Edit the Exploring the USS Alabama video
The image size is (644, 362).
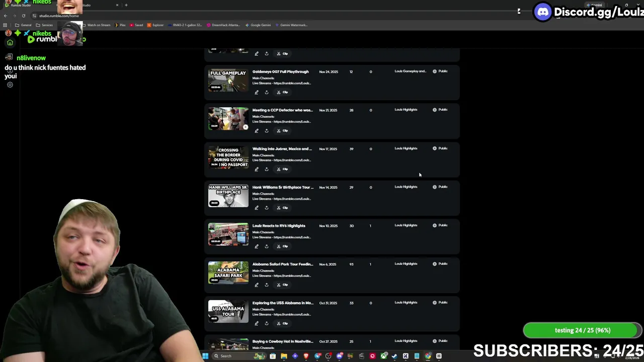tap(257, 323)
